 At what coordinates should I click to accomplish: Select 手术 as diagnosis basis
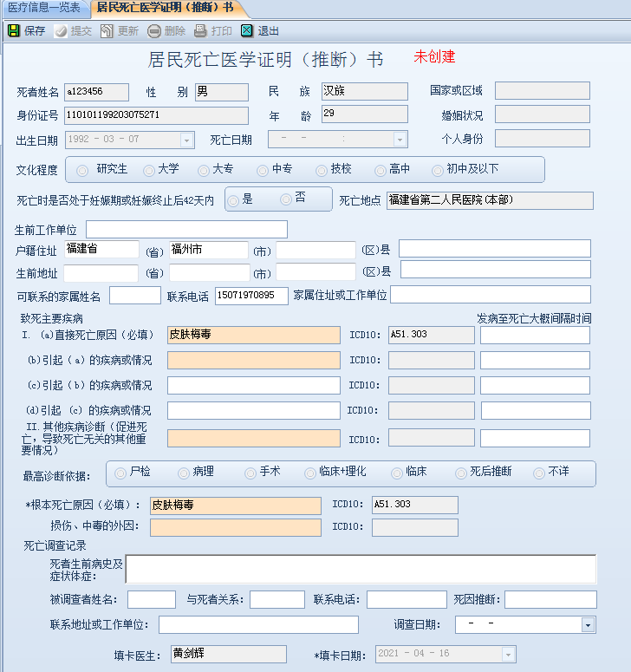click(250, 473)
